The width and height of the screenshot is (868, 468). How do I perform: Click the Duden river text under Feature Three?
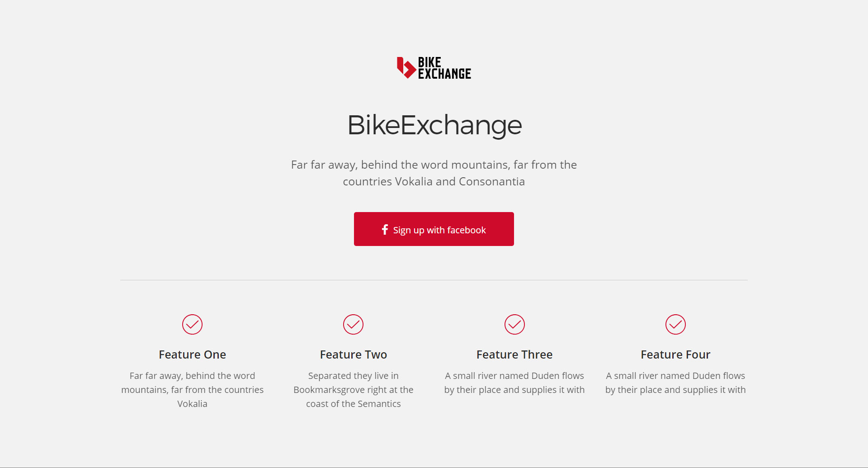click(514, 383)
